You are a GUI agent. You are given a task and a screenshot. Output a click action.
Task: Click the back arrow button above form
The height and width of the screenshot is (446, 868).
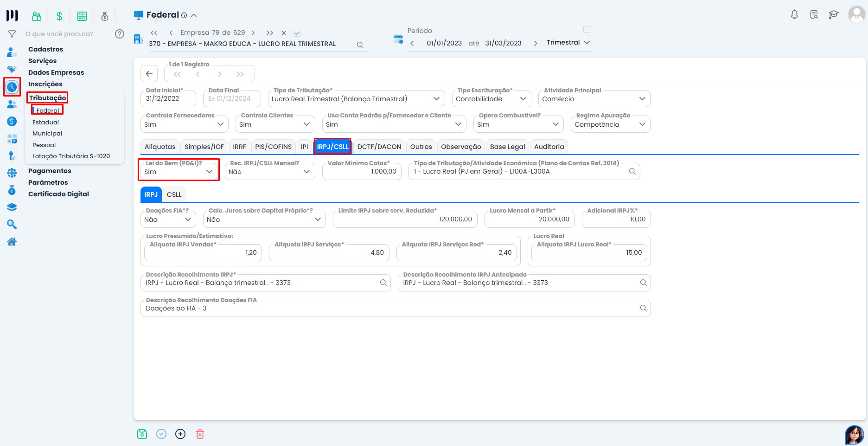[149, 74]
